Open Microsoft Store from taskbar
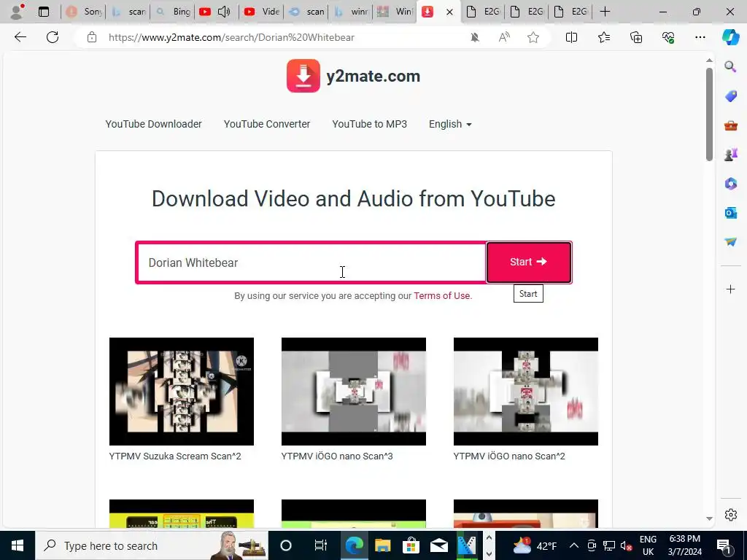747x560 pixels. [411, 545]
